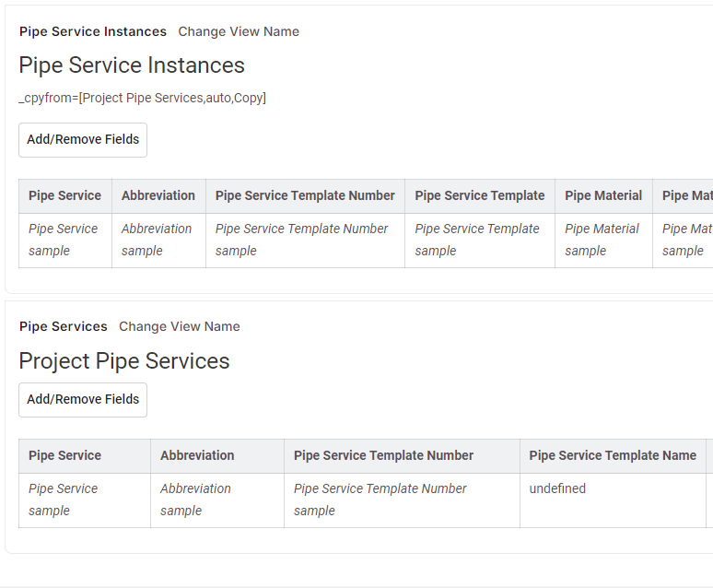Viewport: 713px width, 588px height.
Task: Click the Pipe Service Template sample cell
Action: [x=477, y=240]
